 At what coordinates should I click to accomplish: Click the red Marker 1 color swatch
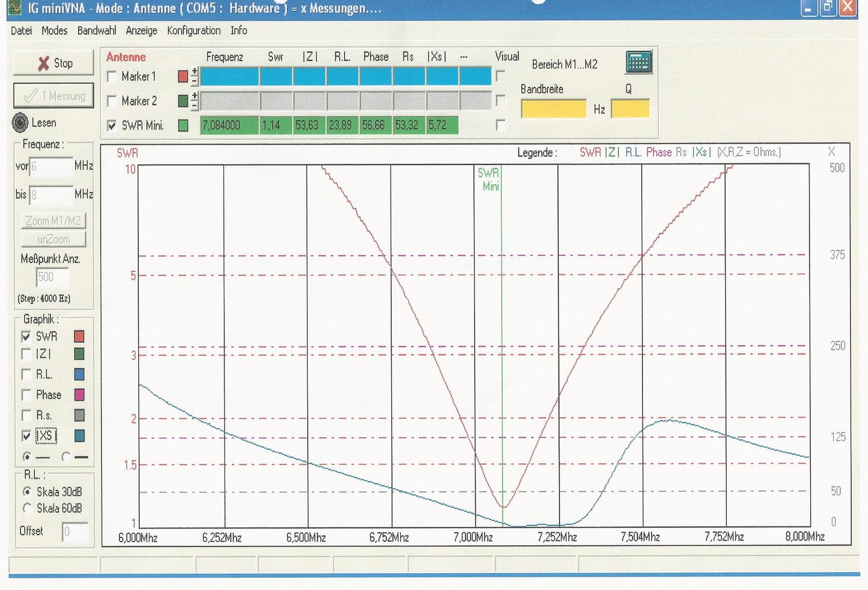(x=183, y=76)
